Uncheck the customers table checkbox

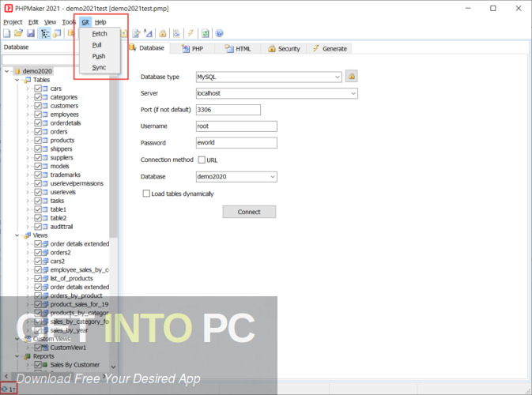click(x=38, y=106)
